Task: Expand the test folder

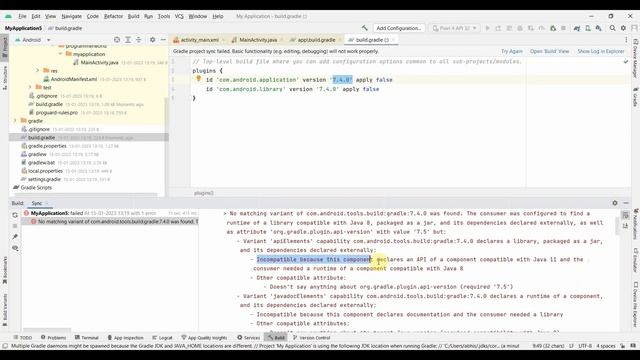Action: click(30, 87)
